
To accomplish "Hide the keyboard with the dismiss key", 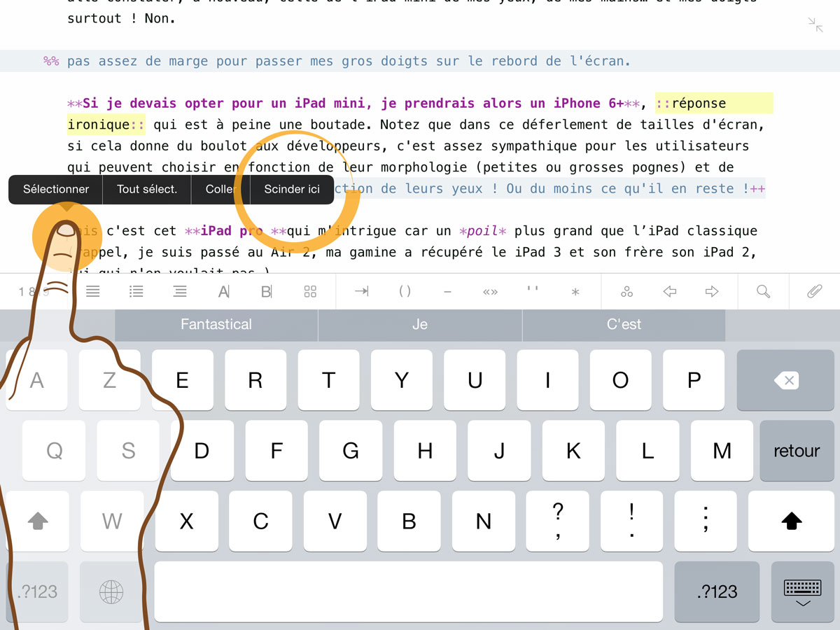I will (803, 591).
